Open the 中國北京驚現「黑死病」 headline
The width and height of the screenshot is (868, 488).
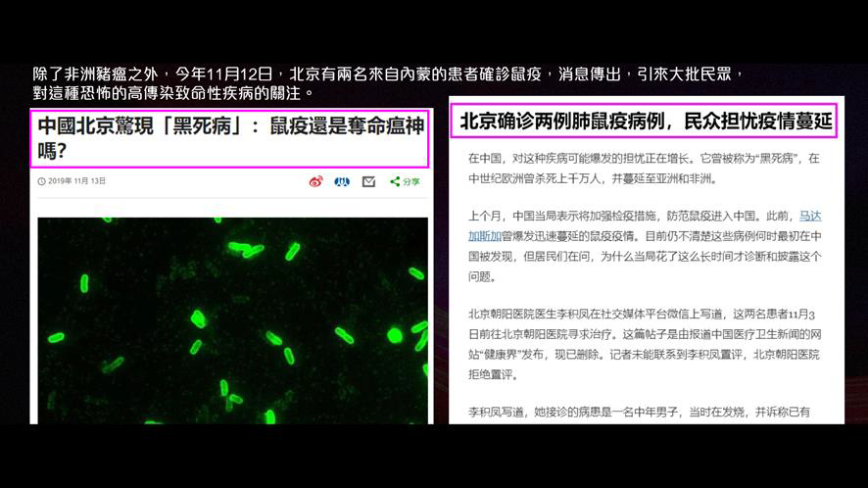[x=229, y=138]
